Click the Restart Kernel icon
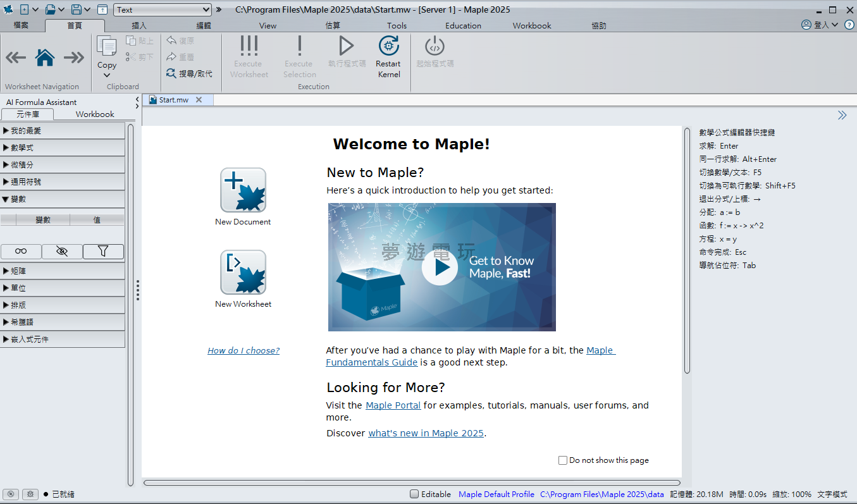857x504 pixels. pyautogui.click(x=388, y=47)
